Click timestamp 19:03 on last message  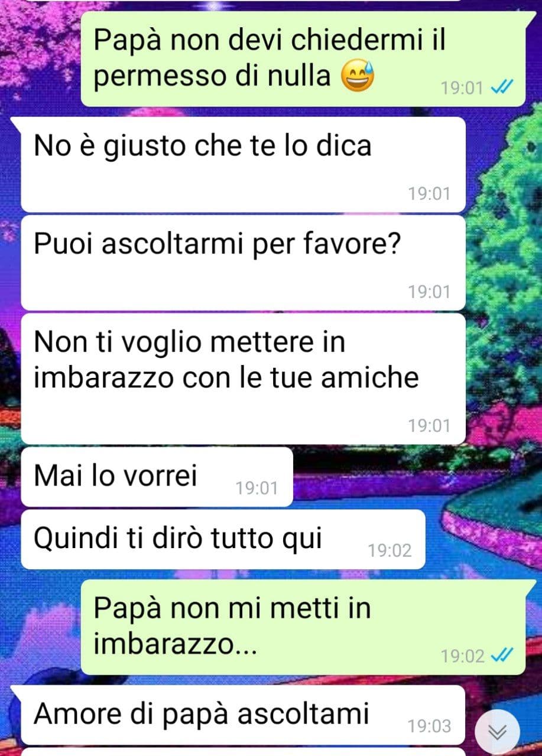(x=429, y=726)
